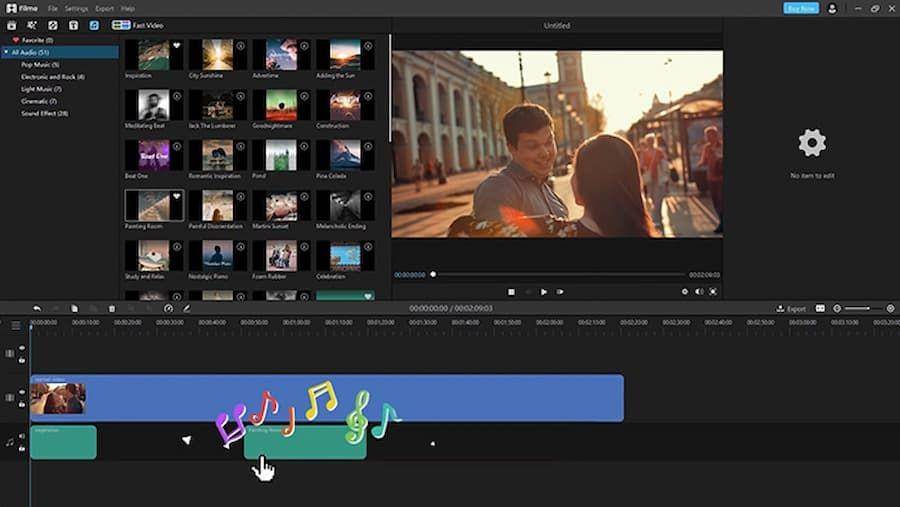Unfavorite the Inspiration track heart

pyautogui.click(x=177, y=46)
